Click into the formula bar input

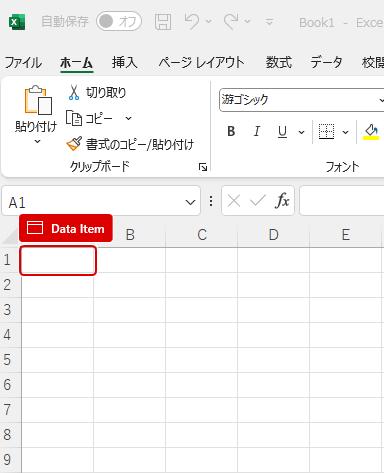pyautogui.click(x=342, y=201)
